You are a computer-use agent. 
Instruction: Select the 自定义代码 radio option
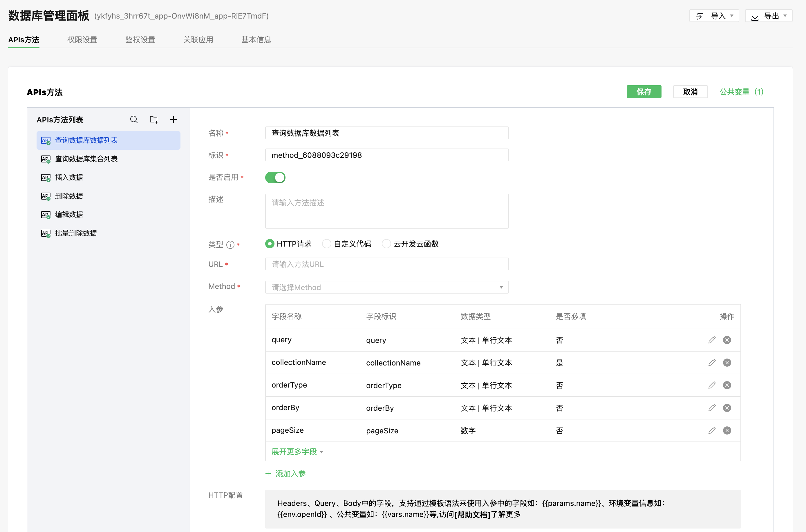click(x=326, y=244)
